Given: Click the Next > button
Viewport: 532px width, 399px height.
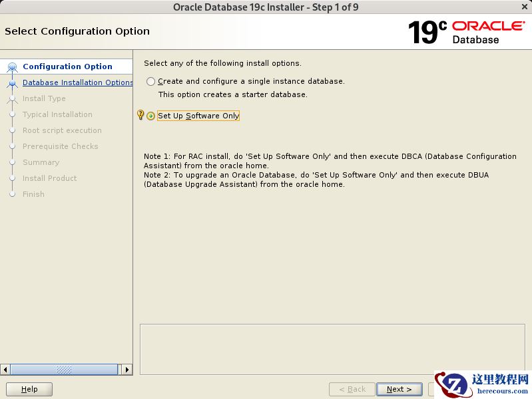Looking at the screenshot, I should tap(399, 389).
